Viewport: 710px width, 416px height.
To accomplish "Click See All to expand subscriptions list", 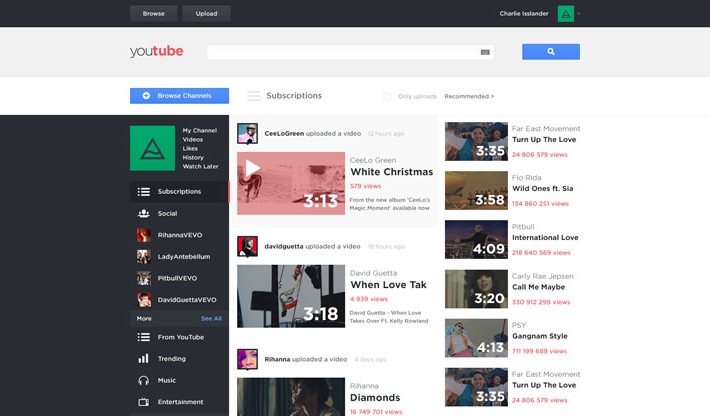I will (x=211, y=318).
